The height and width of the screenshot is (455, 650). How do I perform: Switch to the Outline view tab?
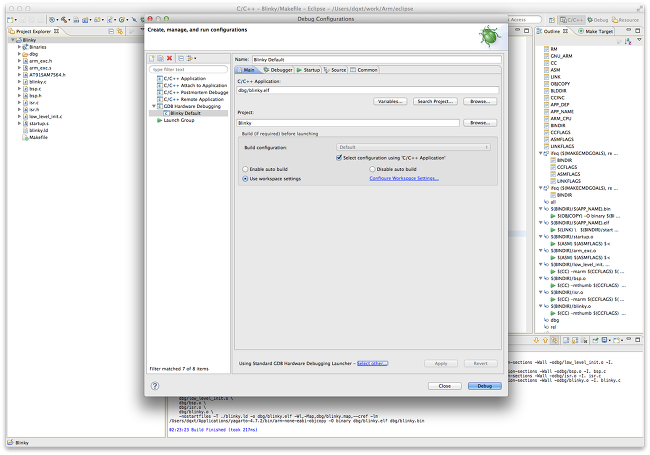(x=552, y=31)
